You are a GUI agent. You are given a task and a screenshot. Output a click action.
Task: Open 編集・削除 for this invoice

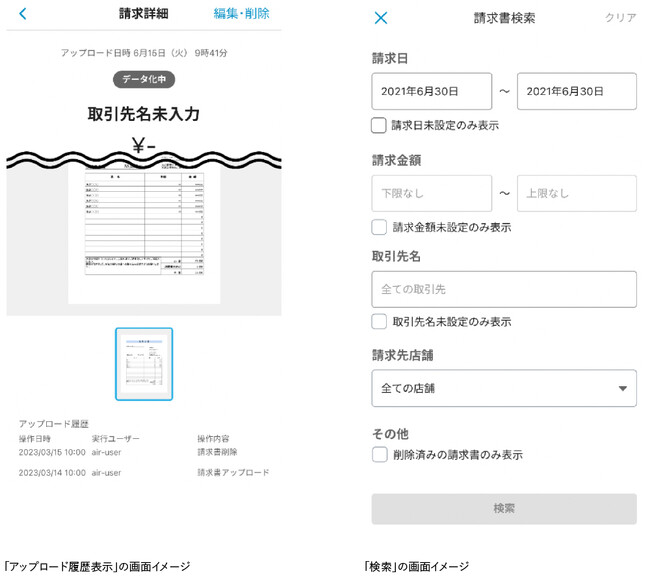[241, 14]
